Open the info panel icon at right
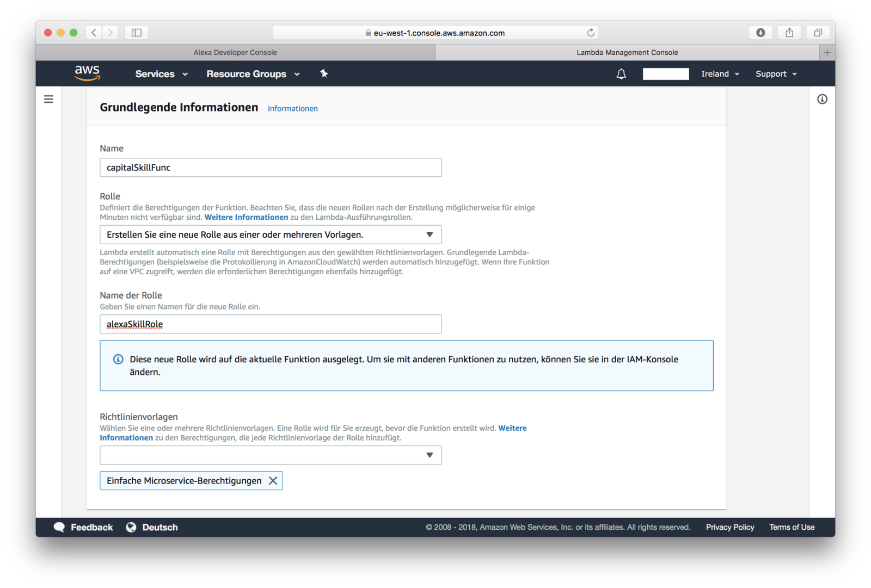Image resolution: width=871 pixels, height=588 pixels. click(x=822, y=99)
